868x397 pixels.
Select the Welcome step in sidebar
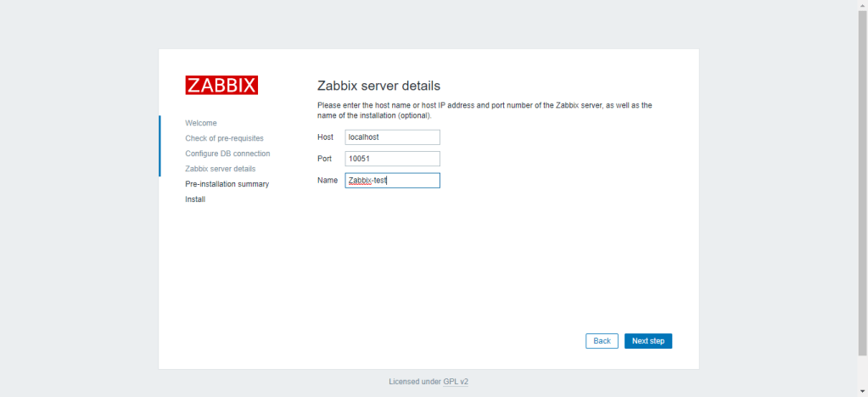click(201, 123)
